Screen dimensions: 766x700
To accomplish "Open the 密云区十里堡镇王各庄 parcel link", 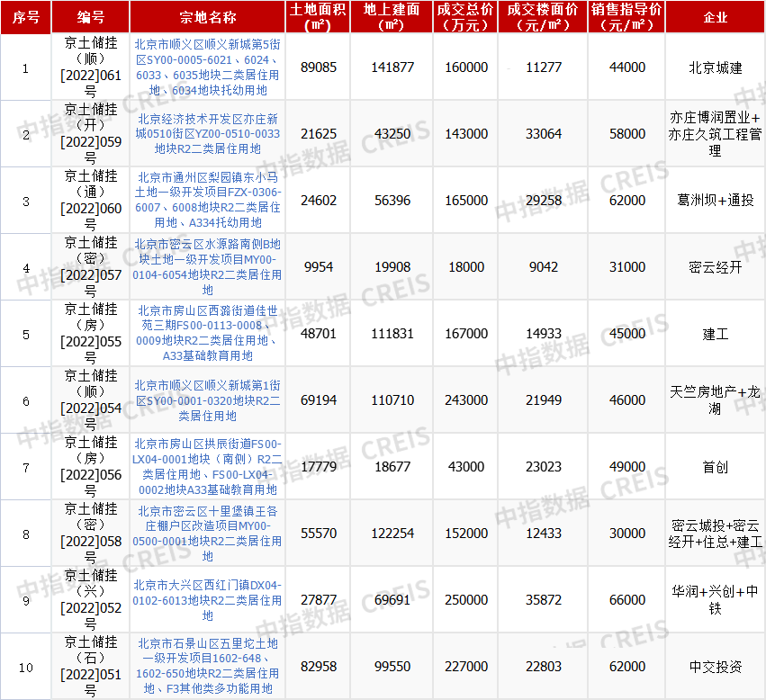I will click(x=207, y=534).
